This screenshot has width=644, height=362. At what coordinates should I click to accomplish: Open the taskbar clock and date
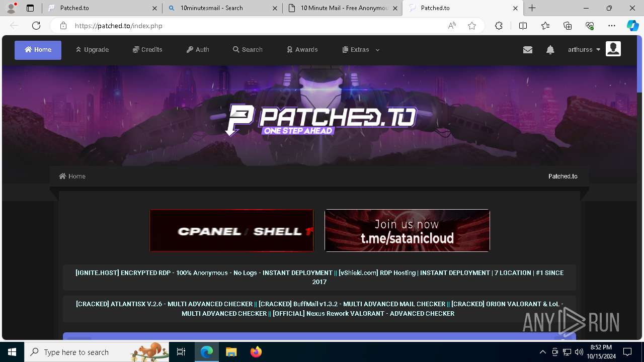[601, 352]
